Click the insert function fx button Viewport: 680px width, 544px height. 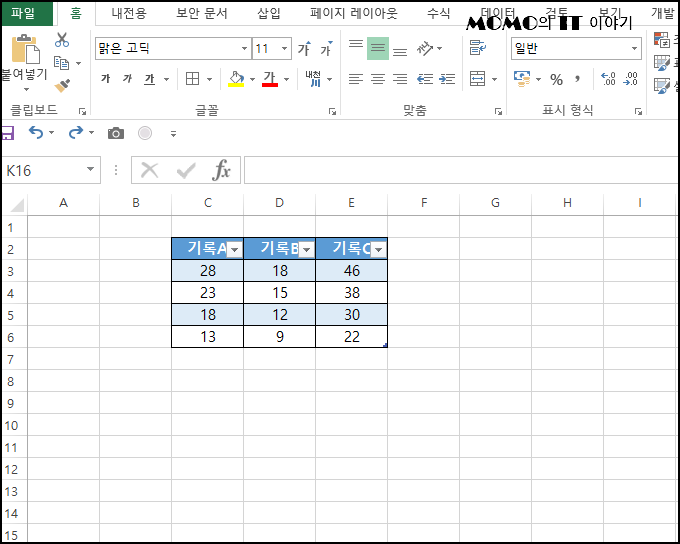(221, 170)
